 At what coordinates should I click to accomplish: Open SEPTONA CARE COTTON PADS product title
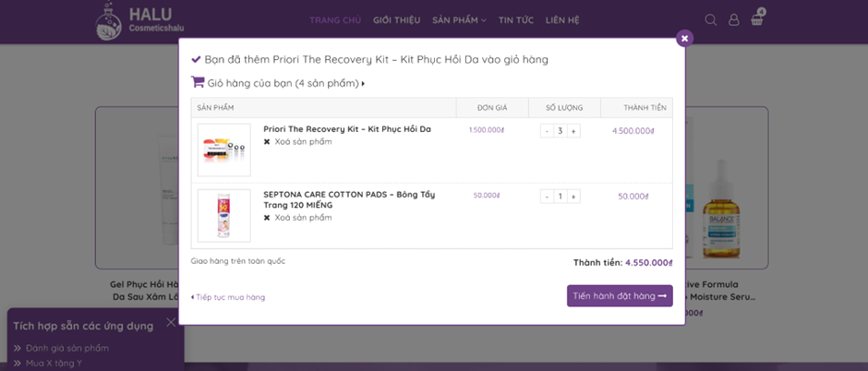349,199
